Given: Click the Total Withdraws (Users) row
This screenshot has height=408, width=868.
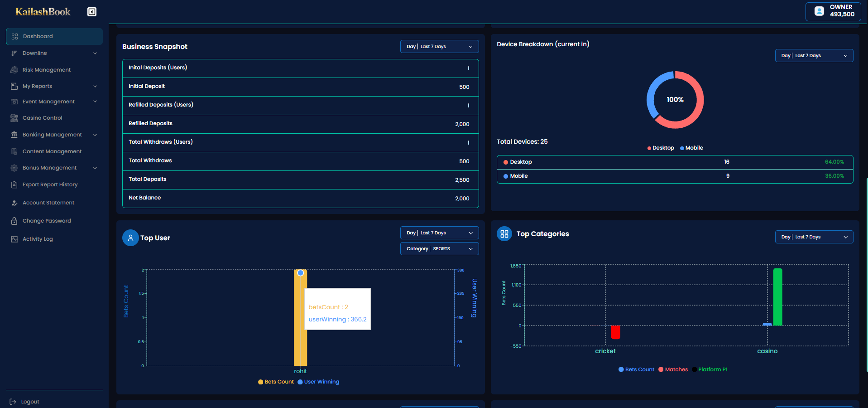Looking at the screenshot, I should [x=300, y=142].
